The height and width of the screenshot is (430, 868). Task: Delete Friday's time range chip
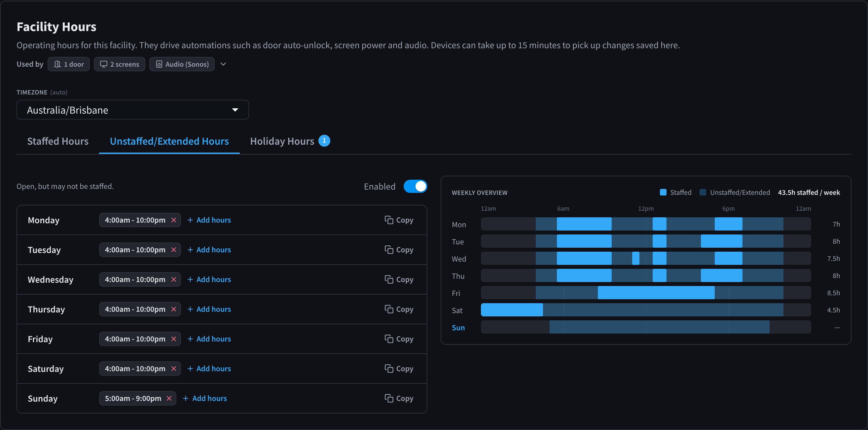coord(173,339)
